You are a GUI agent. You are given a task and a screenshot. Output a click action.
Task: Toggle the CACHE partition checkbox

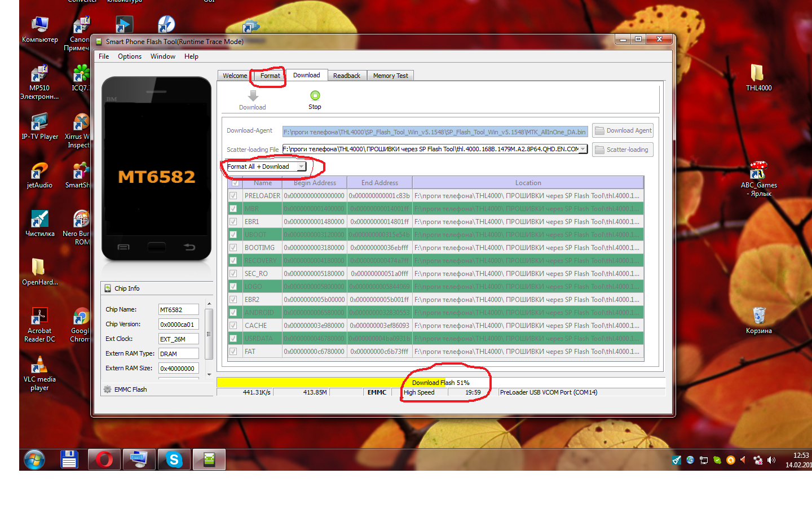pyautogui.click(x=233, y=326)
